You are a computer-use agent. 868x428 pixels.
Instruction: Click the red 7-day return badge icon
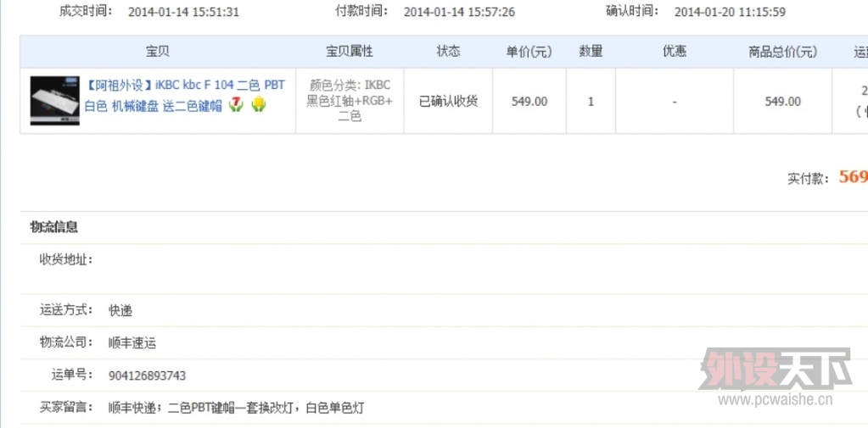(x=237, y=104)
